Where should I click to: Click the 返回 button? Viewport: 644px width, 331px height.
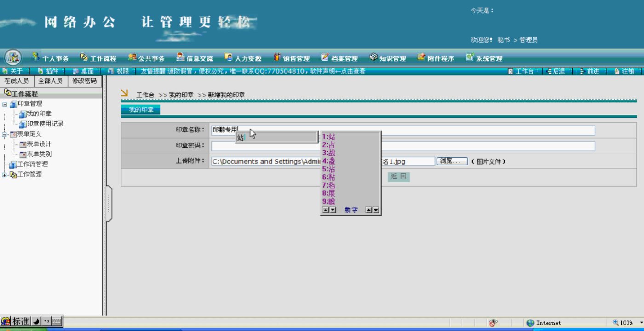tap(398, 177)
